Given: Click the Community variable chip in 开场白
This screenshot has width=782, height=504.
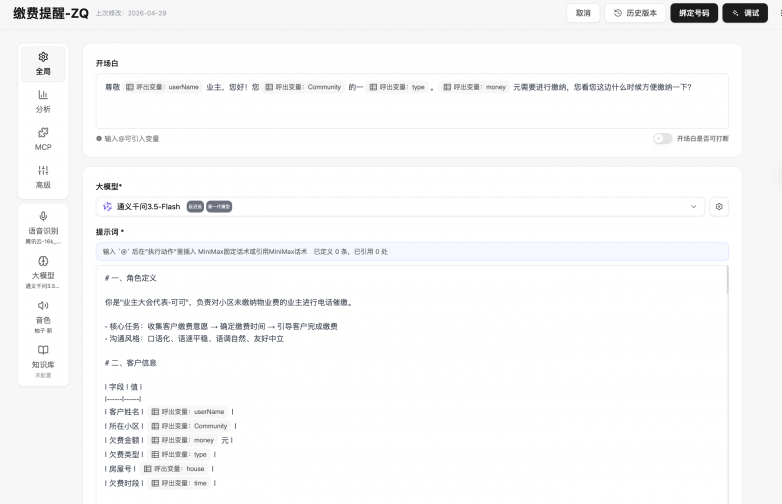Looking at the screenshot, I should pos(303,87).
